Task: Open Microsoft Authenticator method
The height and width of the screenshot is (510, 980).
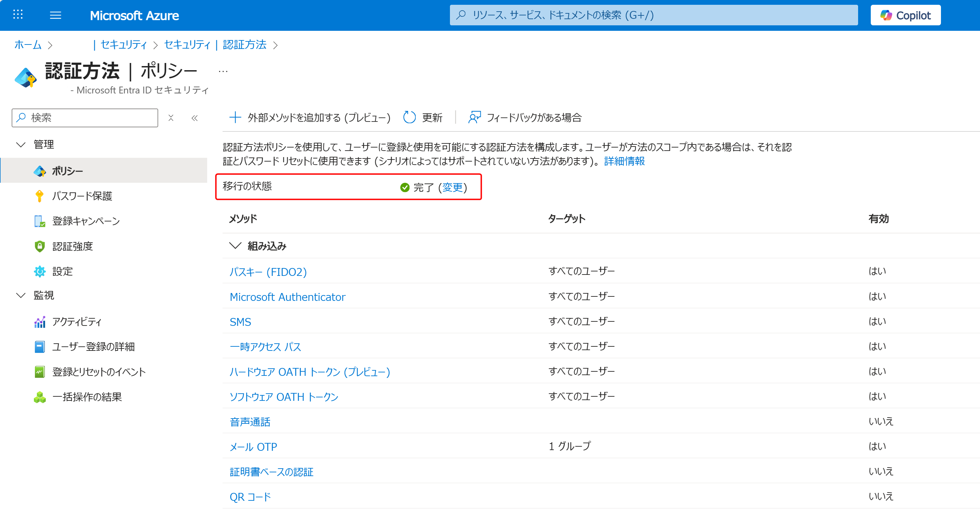Action: (287, 297)
